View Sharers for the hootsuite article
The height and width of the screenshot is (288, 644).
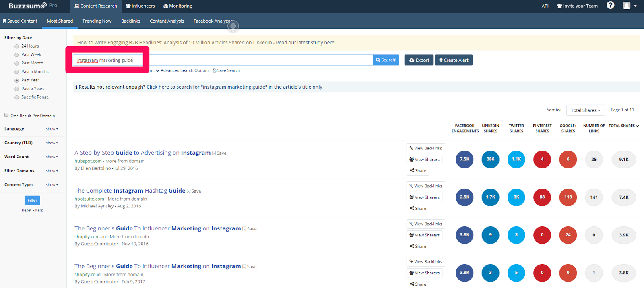coord(424,197)
